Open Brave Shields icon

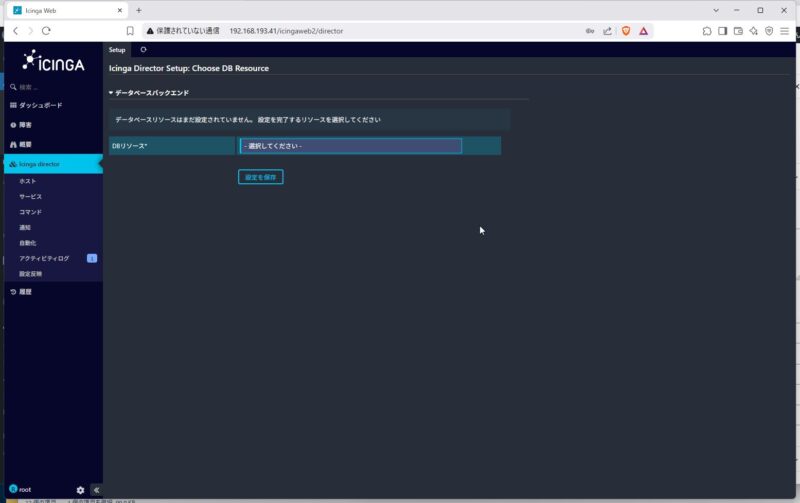click(x=626, y=31)
